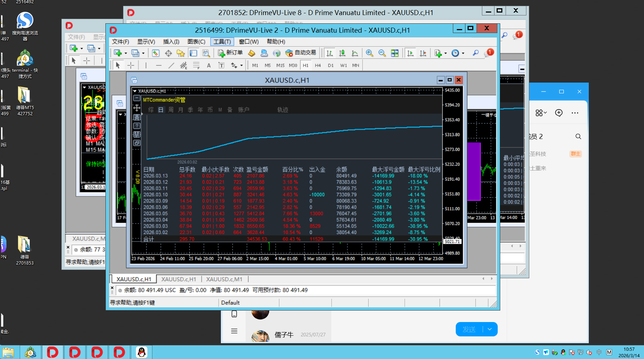Select the trendline drawing tool
Viewport: 644px width, 359px height.
171,65
